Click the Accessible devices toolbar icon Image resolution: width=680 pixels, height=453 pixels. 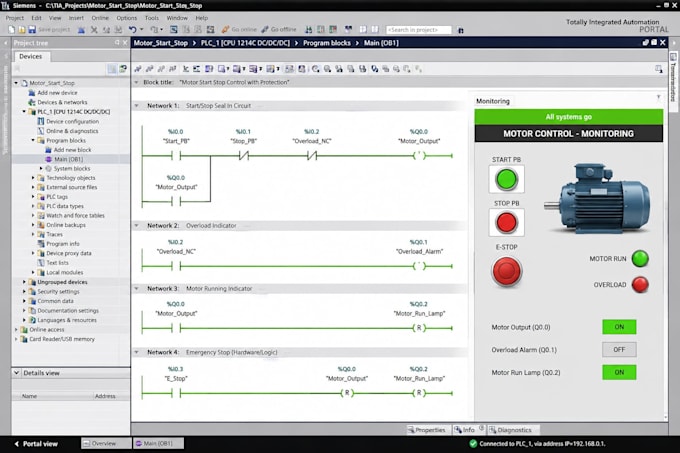308,29
